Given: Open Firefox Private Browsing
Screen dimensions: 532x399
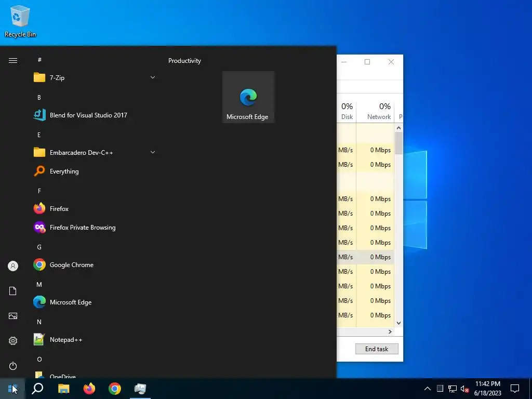Looking at the screenshot, I should 95,228.
